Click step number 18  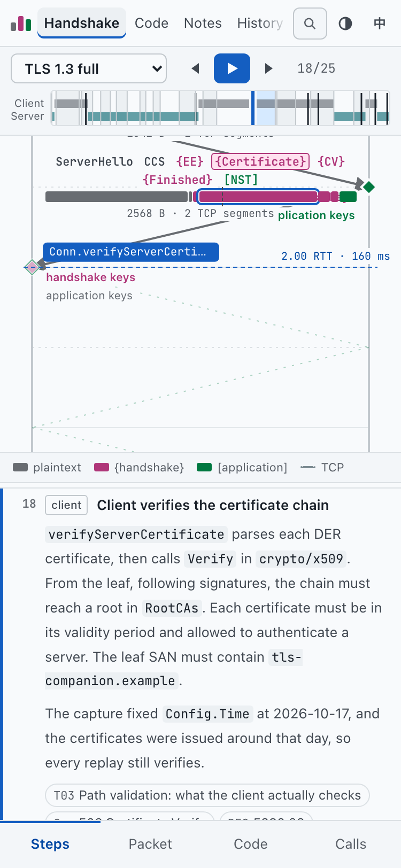(29, 504)
